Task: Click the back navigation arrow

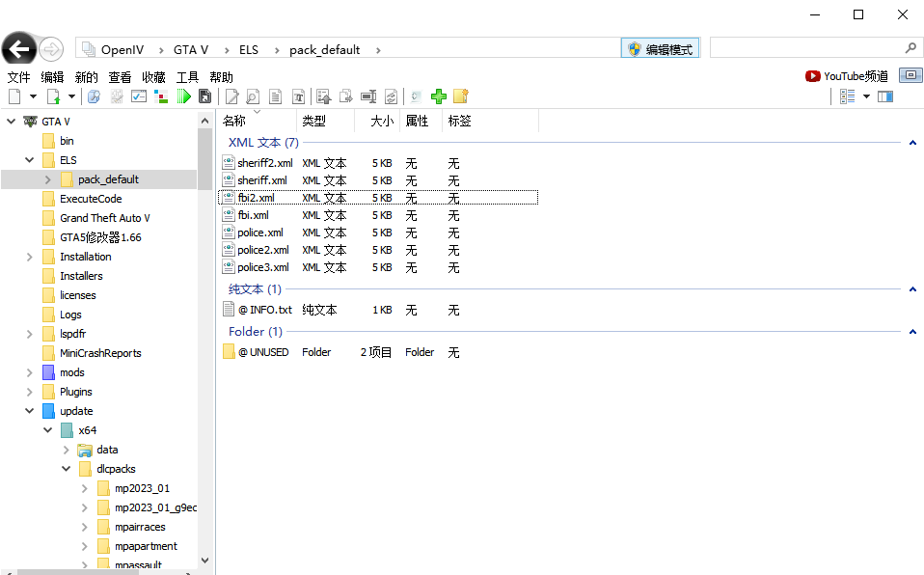Action: (19, 49)
